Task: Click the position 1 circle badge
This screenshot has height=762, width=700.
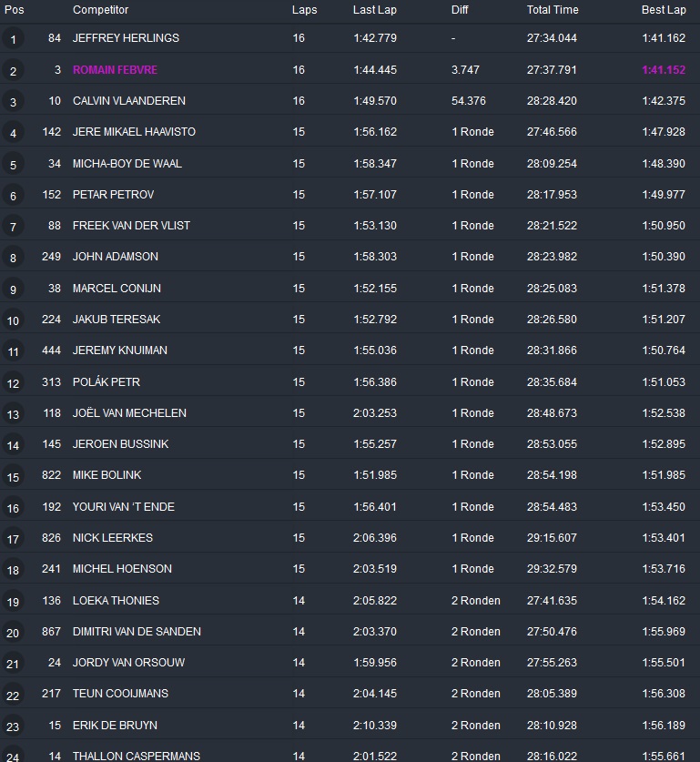Action: (x=13, y=39)
